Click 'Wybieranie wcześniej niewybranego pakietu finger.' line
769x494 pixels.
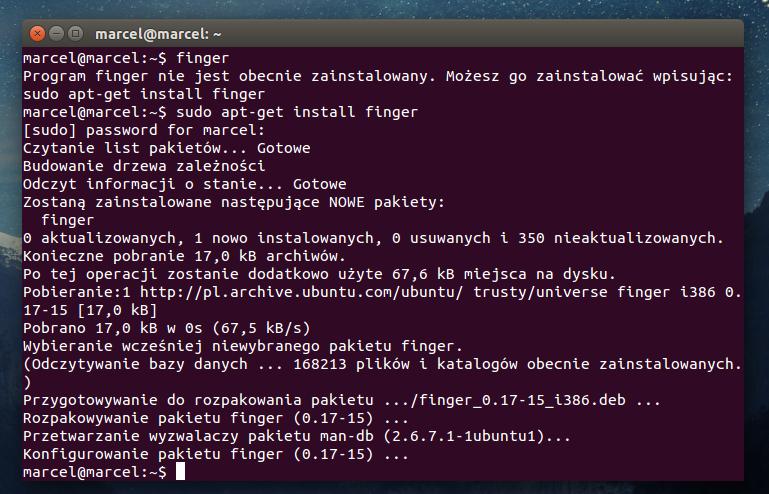(x=243, y=346)
